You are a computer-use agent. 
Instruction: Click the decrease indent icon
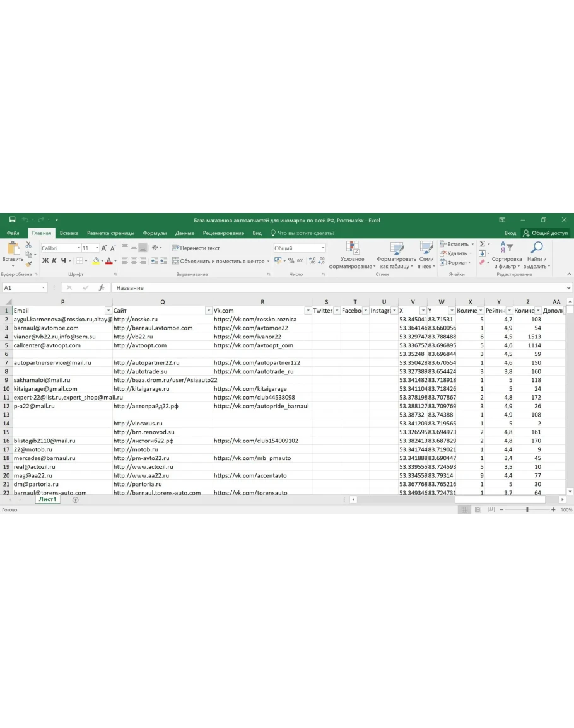tap(155, 261)
